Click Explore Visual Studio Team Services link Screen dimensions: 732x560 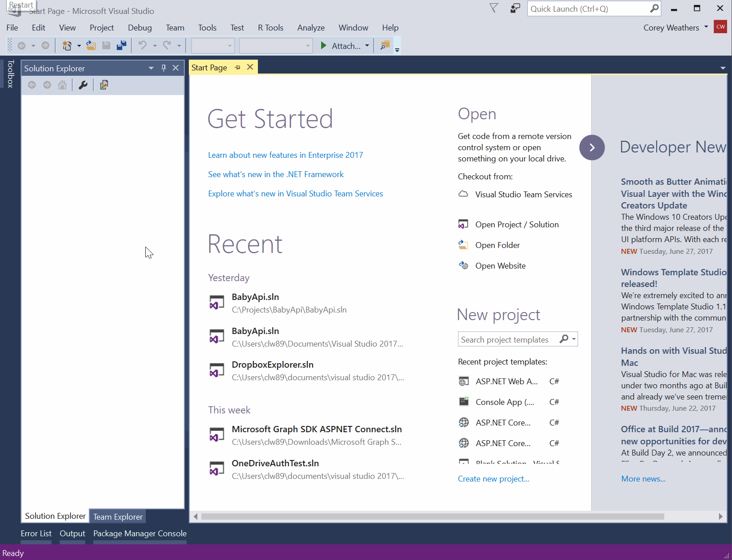click(296, 194)
